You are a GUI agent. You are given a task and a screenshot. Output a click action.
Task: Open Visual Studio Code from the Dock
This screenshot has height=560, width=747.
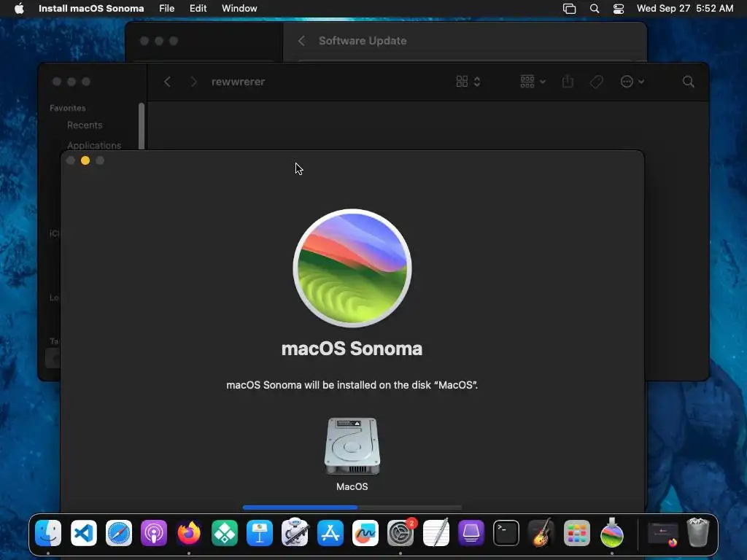point(83,533)
